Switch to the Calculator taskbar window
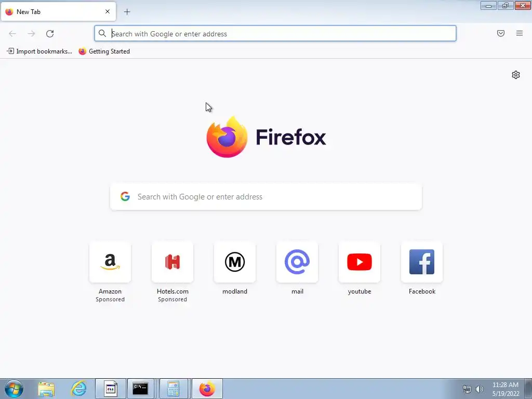This screenshot has height=399, width=532. pyautogui.click(x=174, y=389)
